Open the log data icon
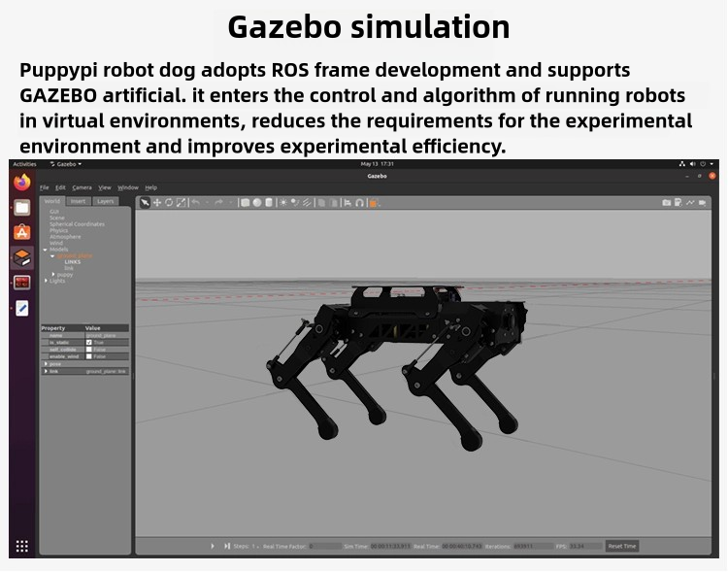 point(678,203)
